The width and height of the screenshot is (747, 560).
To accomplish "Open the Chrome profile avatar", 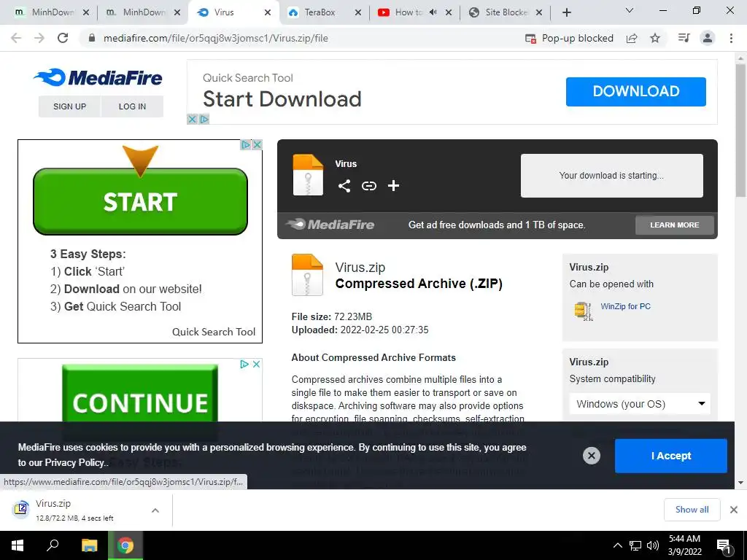I will tap(708, 38).
